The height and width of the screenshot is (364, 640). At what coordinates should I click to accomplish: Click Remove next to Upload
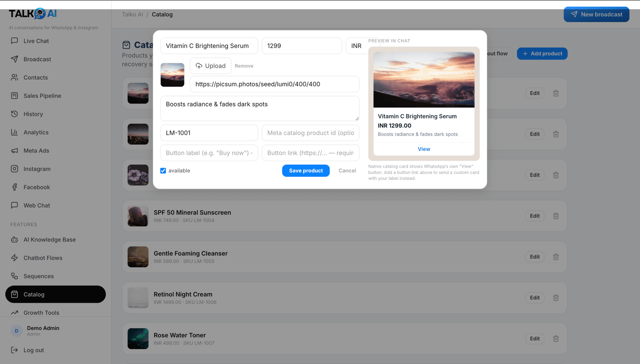(x=244, y=66)
